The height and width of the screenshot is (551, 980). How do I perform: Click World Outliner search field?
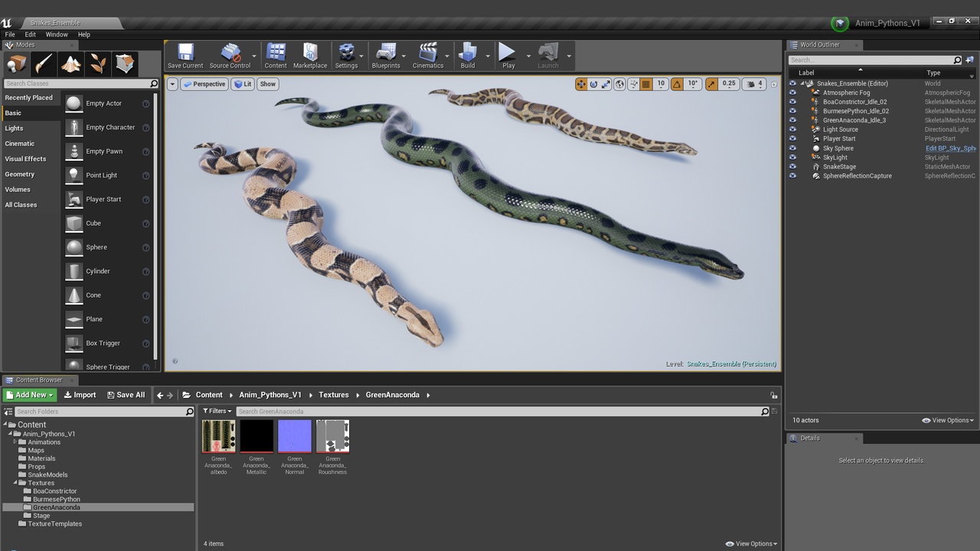[875, 60]
